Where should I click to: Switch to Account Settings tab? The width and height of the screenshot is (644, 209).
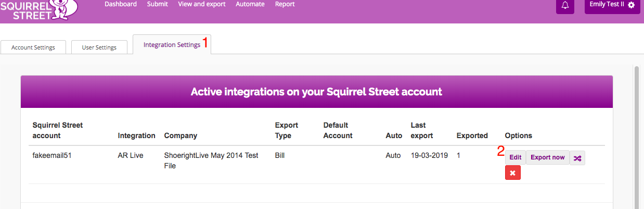pos(33,47)
